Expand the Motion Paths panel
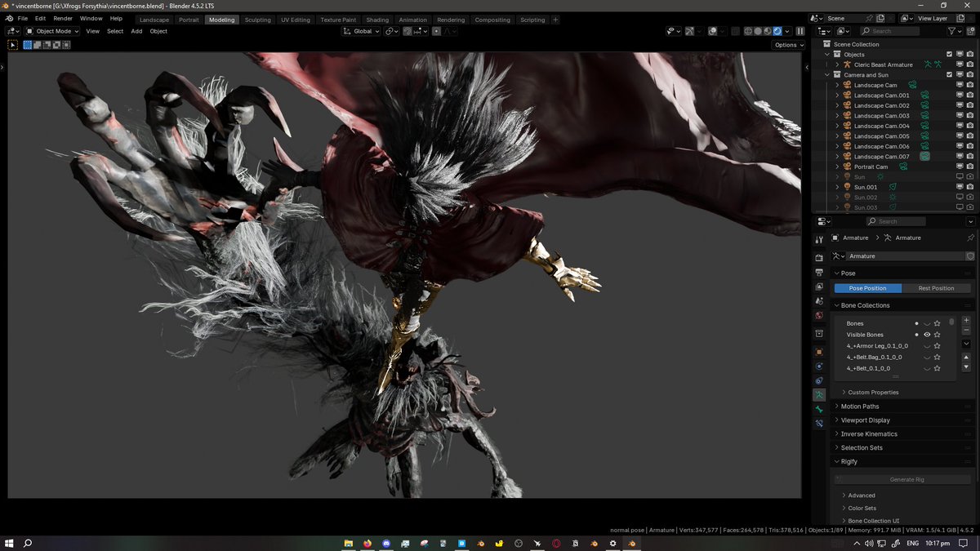This screenshot has height=551, width=980. [x=866, y=406]
